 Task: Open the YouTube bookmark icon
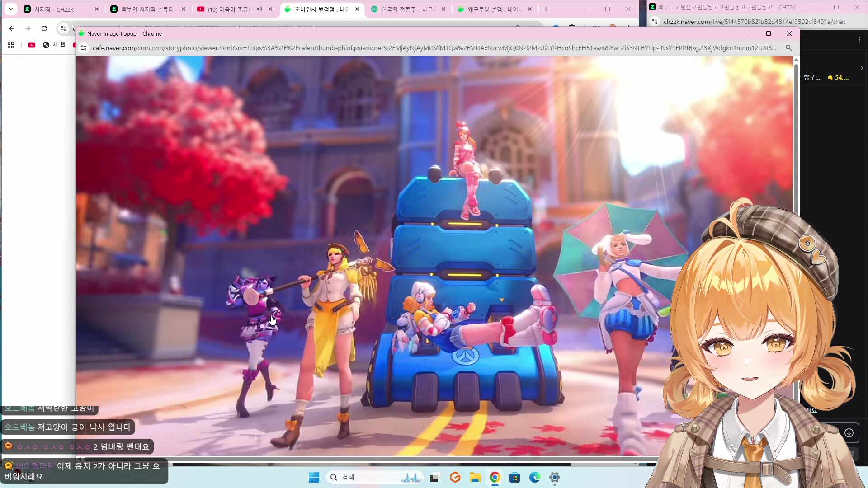[x=32, y=45]
